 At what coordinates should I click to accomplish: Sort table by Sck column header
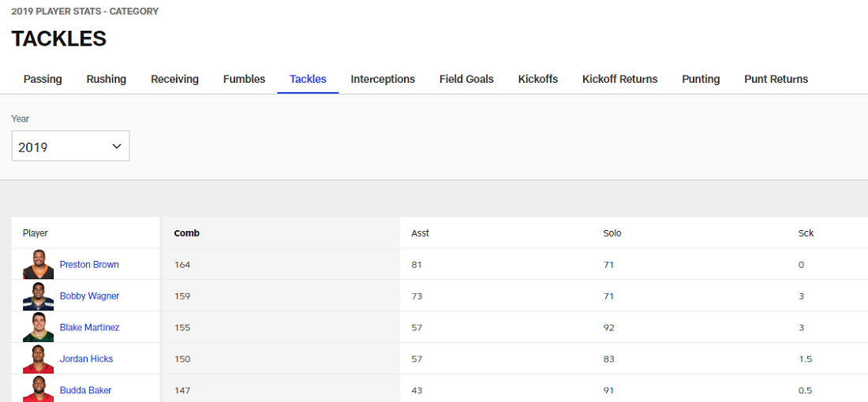pos(806,233)
